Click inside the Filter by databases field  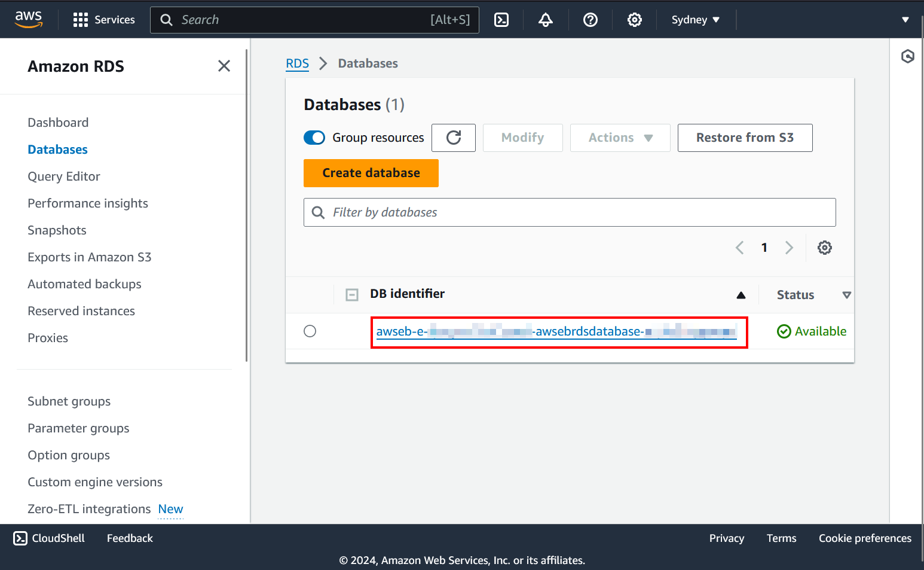click(x=569, y=212)
